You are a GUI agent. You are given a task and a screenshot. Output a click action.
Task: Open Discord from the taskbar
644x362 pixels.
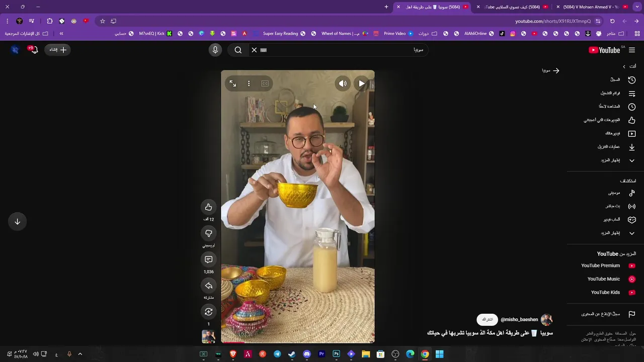click(x=307, y=354)
